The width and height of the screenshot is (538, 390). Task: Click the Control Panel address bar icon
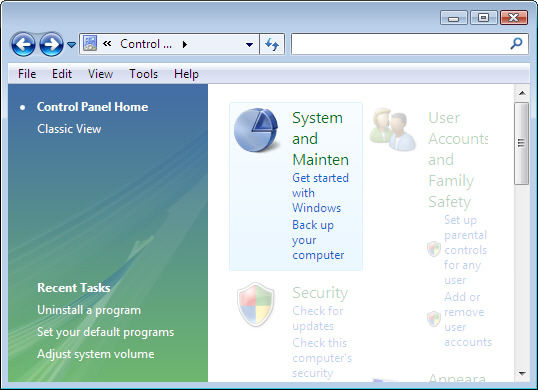click(90, 44)
